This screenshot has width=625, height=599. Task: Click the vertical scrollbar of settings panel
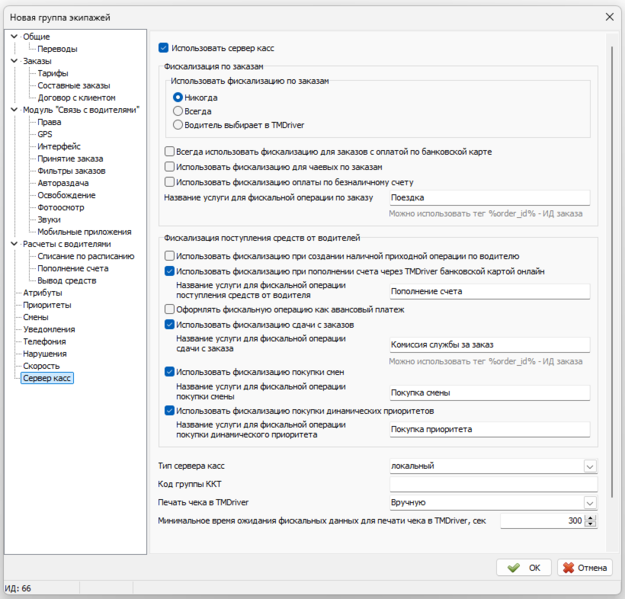coord(612,271)
